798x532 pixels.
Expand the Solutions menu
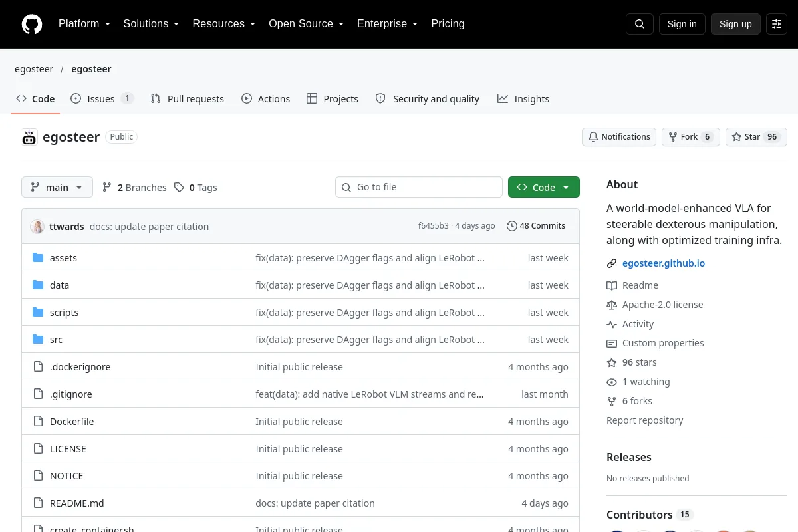click(151, 24)
